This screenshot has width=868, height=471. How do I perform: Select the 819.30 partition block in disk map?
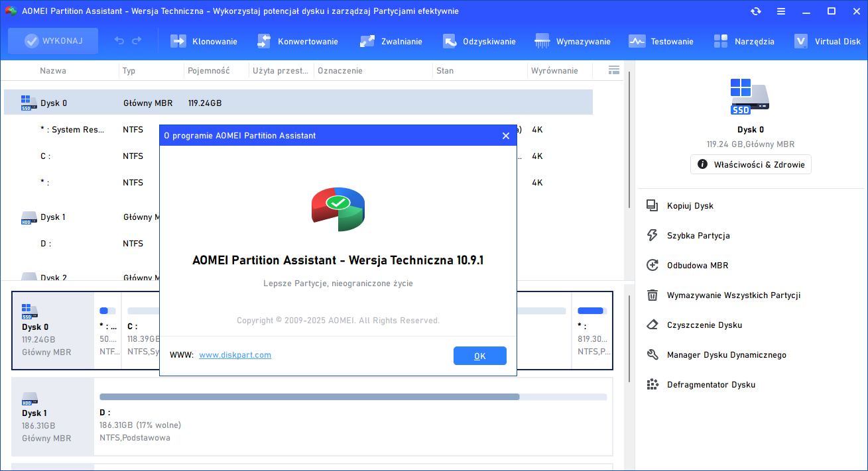point(591,331)
